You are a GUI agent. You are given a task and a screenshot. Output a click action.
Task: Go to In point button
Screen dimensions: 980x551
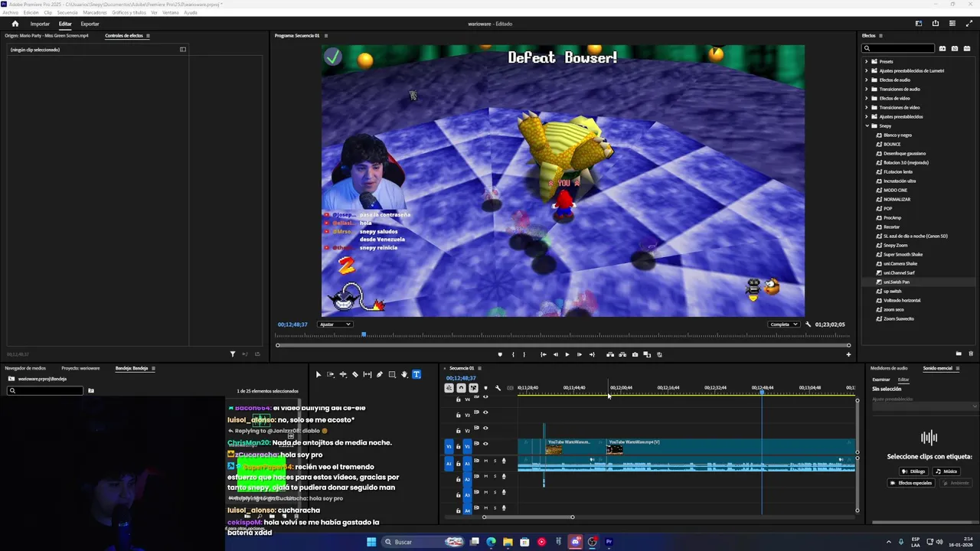(544, 354)
